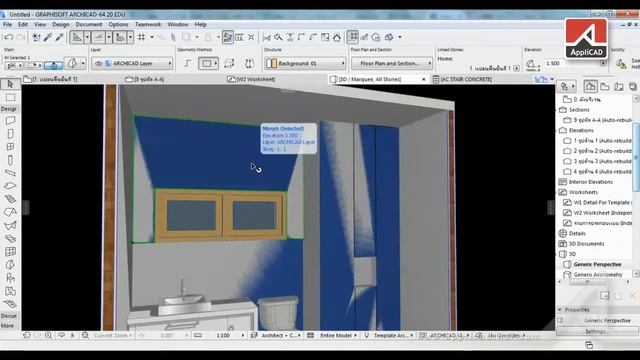Open the Project Map in the Navigator

coord(590,86)
